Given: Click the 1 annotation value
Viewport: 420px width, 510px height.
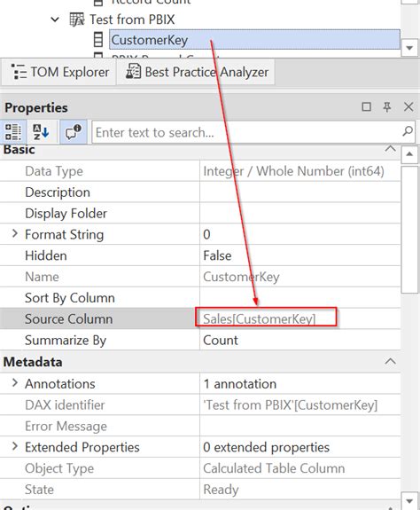Looking at the screenshot, I should (x=240, y=384).
